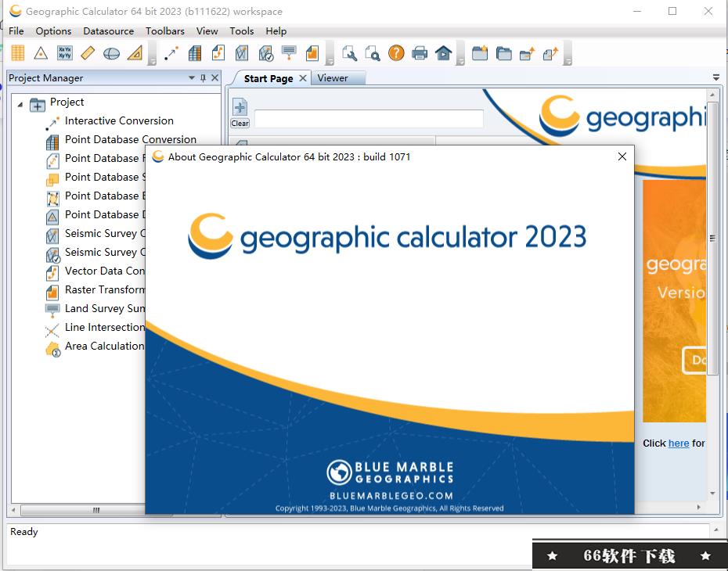Click the page with wrench toolbar icon
The width and height of the screenshot is (728, 571).
349,53
